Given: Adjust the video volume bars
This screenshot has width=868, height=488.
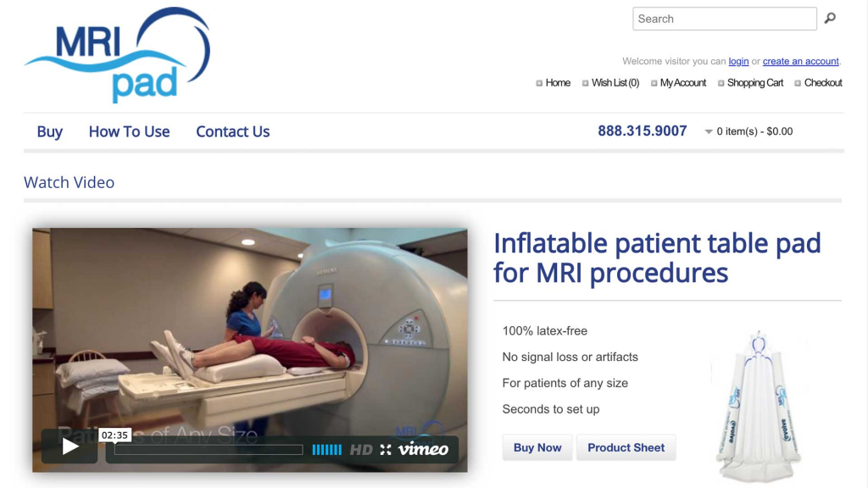Looking at the screenshot, I should [326, 450].
